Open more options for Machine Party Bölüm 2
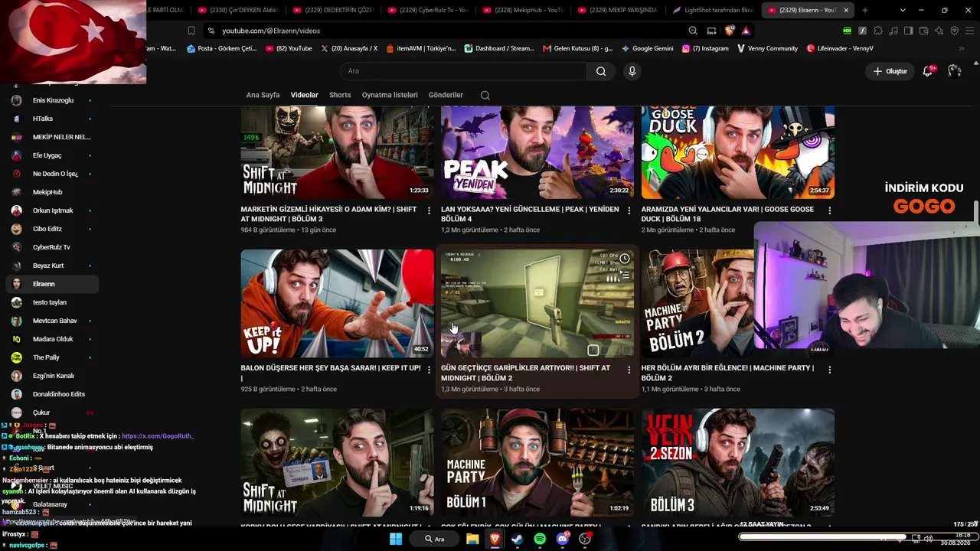Image resolution: width=980 pixels, height=551 pixels. click(829, 370)
